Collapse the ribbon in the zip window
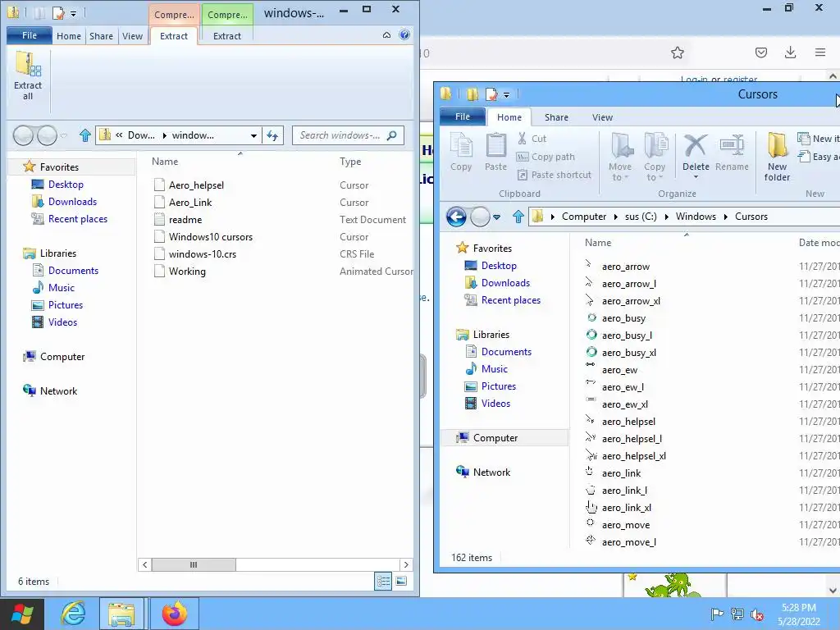Screen dimensions: 840x630 (386, 35)
